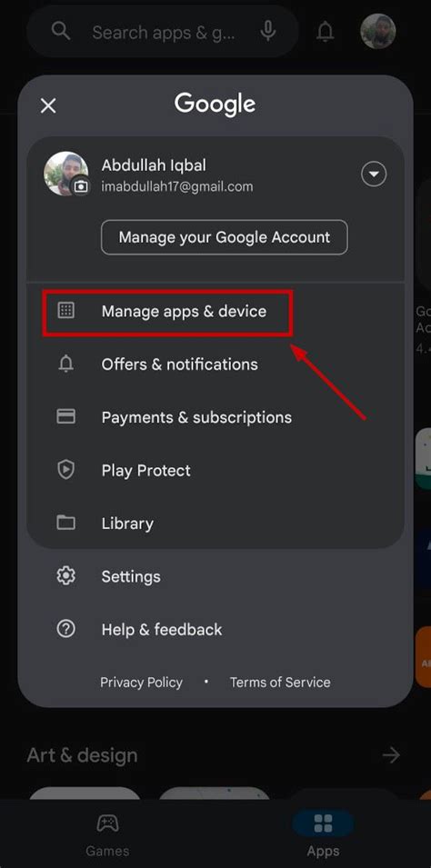Close the Google account dialog
This screenshot has height=868, width=431.
tap(48, 105)
